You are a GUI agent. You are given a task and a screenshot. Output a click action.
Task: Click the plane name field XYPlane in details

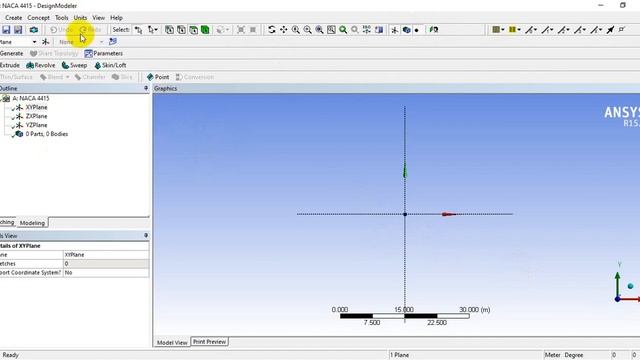coord(106,255)
